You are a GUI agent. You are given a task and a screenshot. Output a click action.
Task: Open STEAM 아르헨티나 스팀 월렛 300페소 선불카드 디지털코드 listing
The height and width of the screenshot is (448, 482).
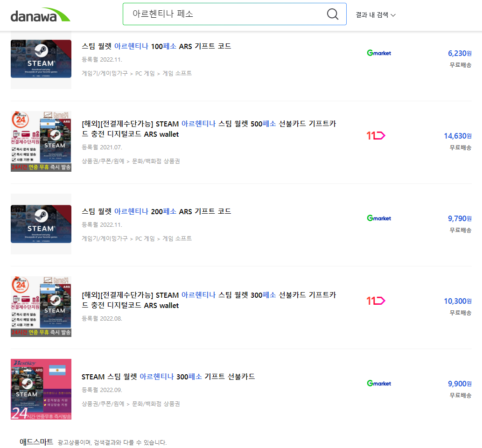point(209,300)
